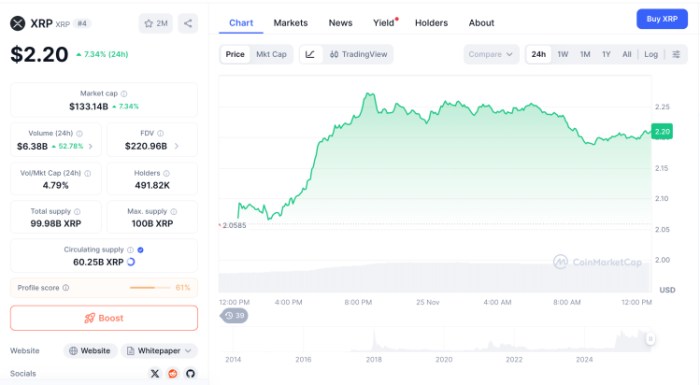The image size is (700, 385).
Task: Show Vol/Mkt Cap (24h) info icon
Action: tap(88, 173)
